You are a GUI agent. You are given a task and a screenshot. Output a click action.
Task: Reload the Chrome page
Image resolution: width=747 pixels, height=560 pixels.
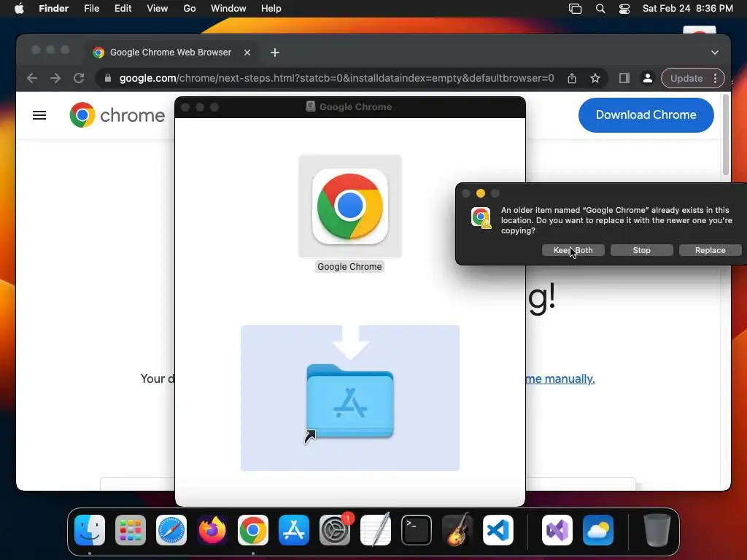pyautogui.click(x=79, y=78)
